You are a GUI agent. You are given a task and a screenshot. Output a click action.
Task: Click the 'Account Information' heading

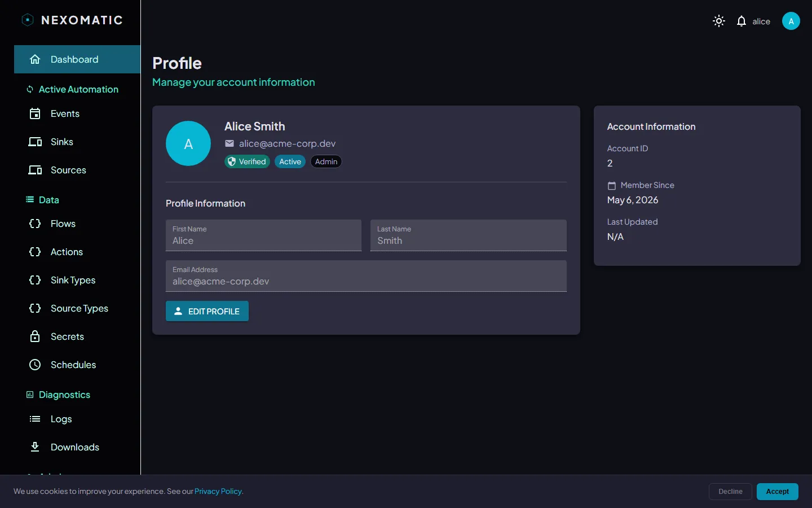pyautogui.click(x=651, y=126)
